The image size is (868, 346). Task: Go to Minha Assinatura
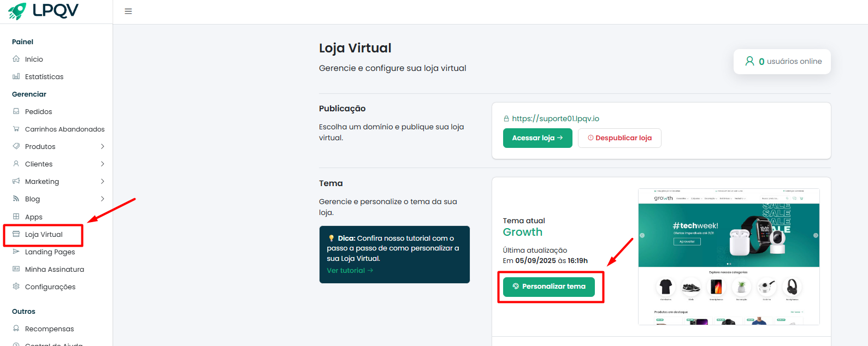tap(54, 269)
